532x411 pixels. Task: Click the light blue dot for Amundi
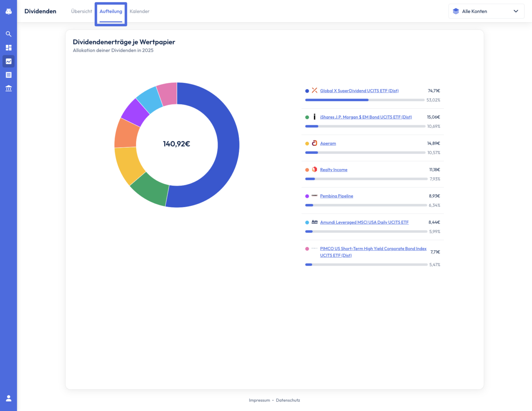click(x=307, y=222)
